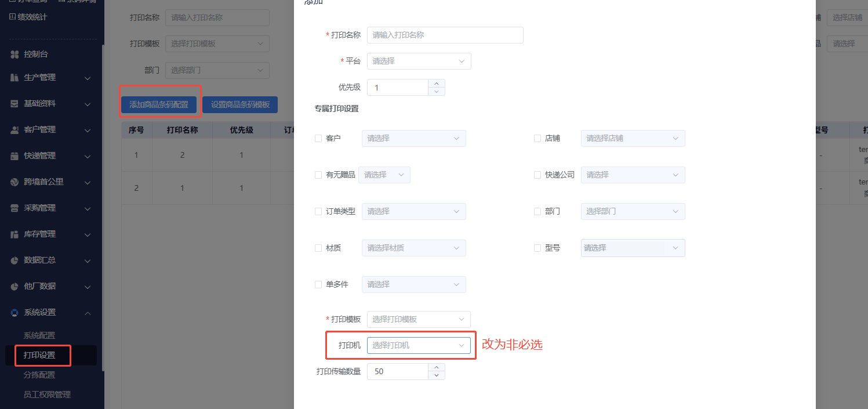Open the 材质 dropdown
This screenshot has width=868, height=409.
(x=414, y=248)
